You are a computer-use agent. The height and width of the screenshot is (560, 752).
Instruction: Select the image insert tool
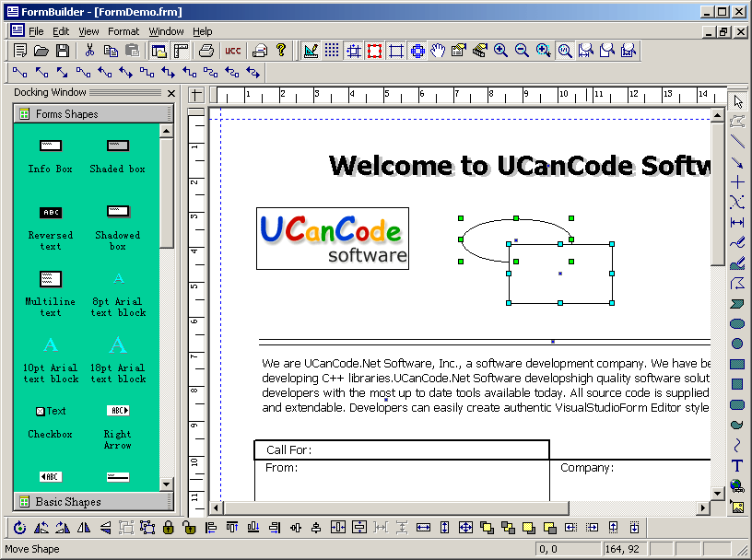point(737,507)
